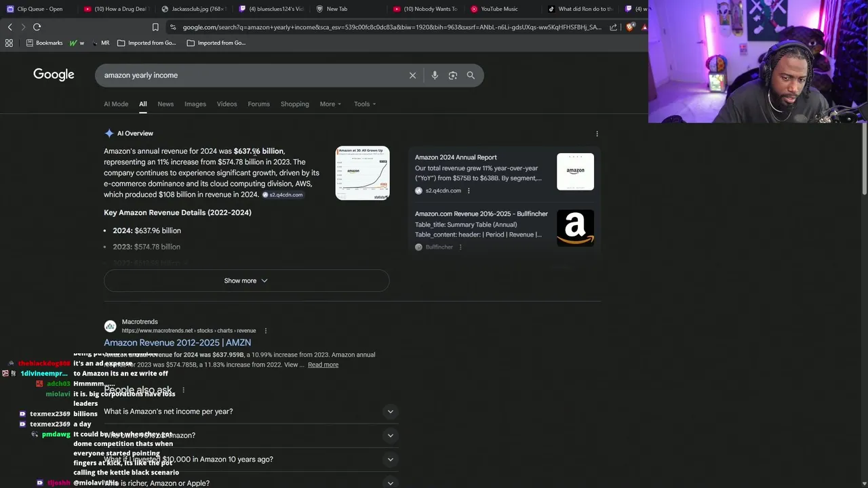868x488 pixels.
Task: Open three-dot menu next to Macrotrends URL
Action: pyautogui.click(x=266, y=331)
